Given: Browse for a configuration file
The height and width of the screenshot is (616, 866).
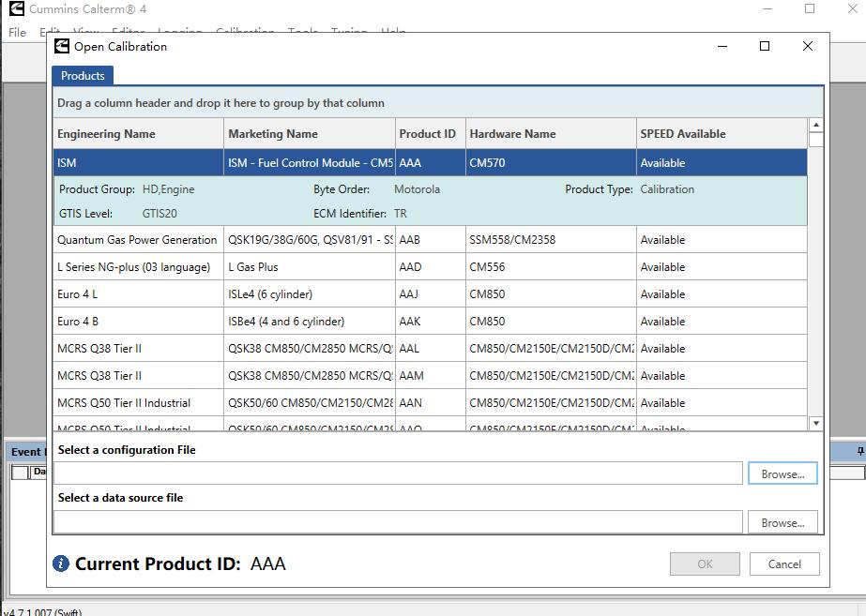Looking at the screenshot, I should tap(782, 473).
